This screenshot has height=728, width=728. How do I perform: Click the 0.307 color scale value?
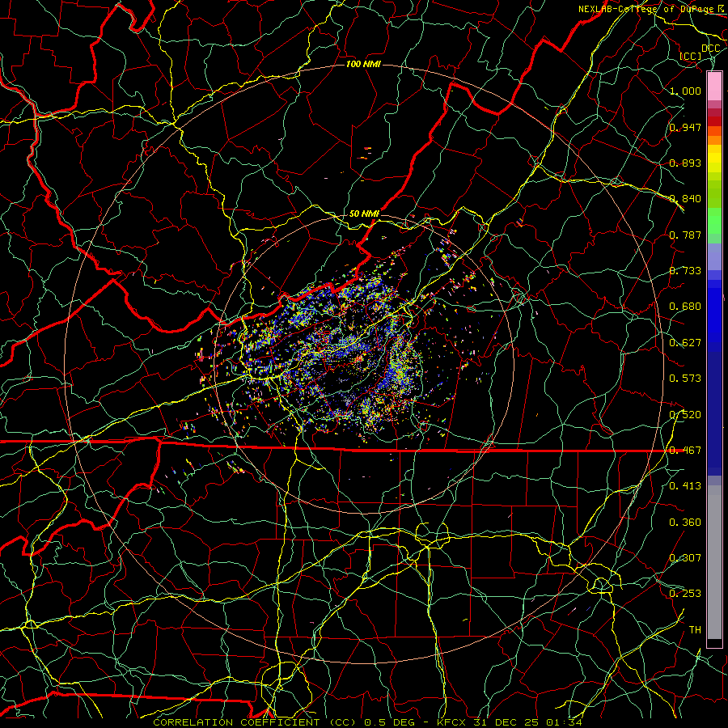(685, 558)
